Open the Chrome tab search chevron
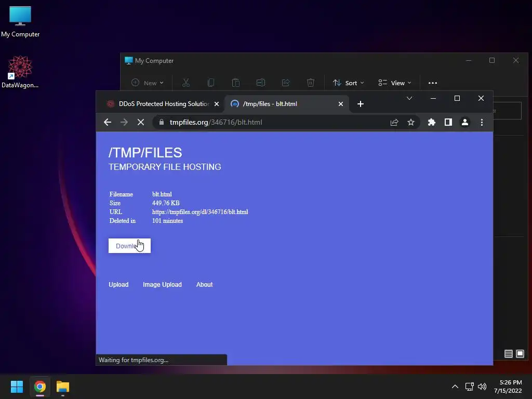The image size is (532, 399). [x=409, y=98]
